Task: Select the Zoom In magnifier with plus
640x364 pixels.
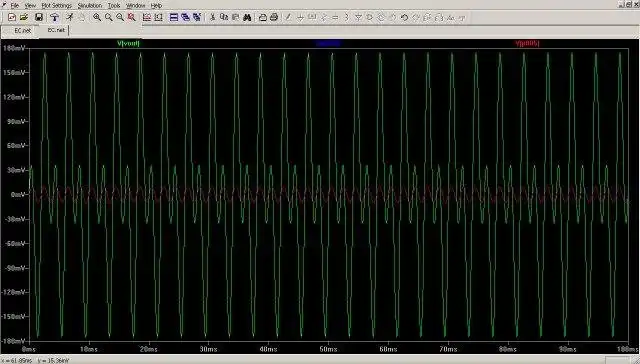Action: pyautogui.click(x=97, y=17)
